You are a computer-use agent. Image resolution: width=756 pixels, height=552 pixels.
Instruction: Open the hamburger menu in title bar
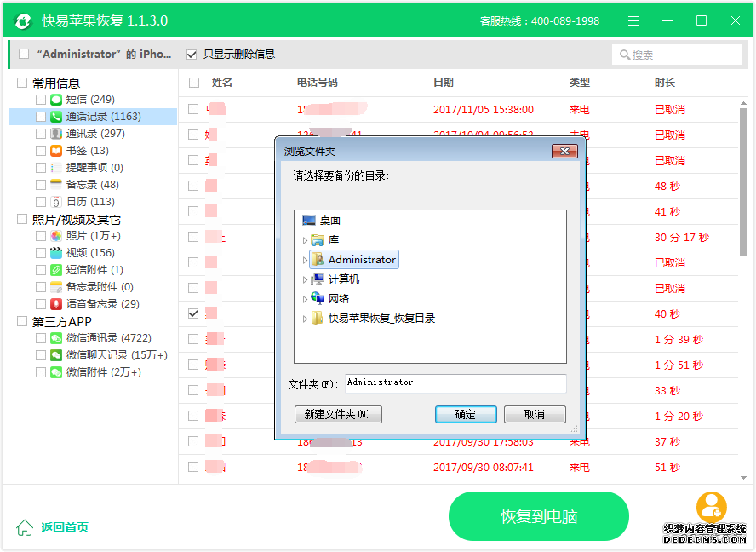click(633, 20)
